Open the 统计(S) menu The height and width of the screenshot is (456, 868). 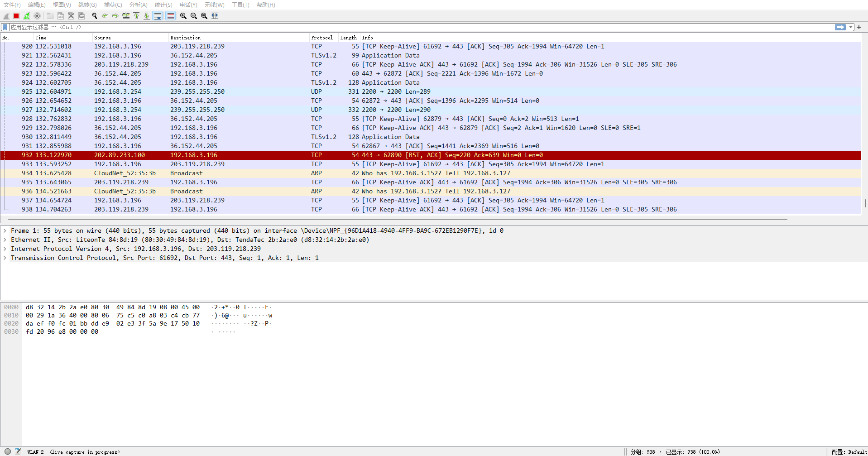point(163,5)
